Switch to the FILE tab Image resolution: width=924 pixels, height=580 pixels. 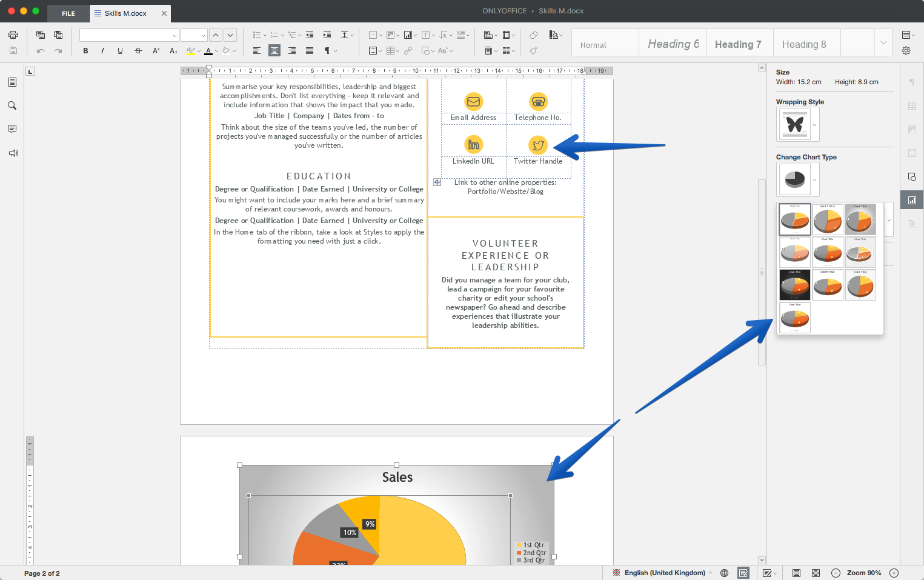pos(68,13)
